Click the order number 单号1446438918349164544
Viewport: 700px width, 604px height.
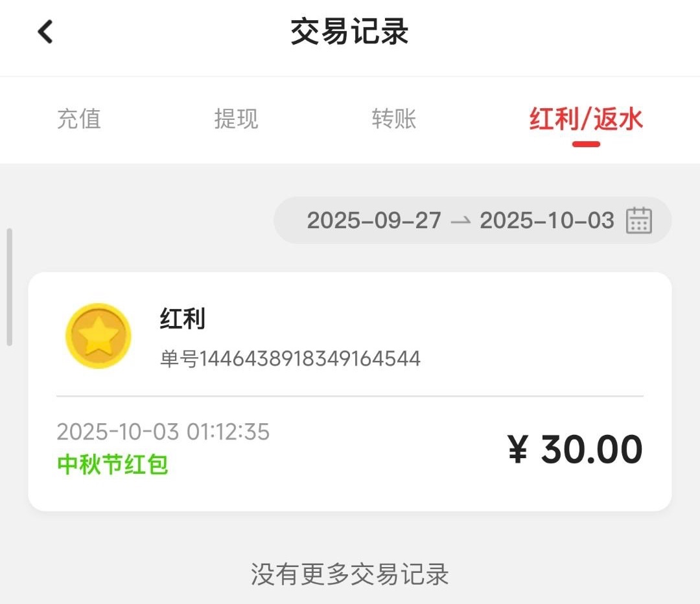[290, 358]
